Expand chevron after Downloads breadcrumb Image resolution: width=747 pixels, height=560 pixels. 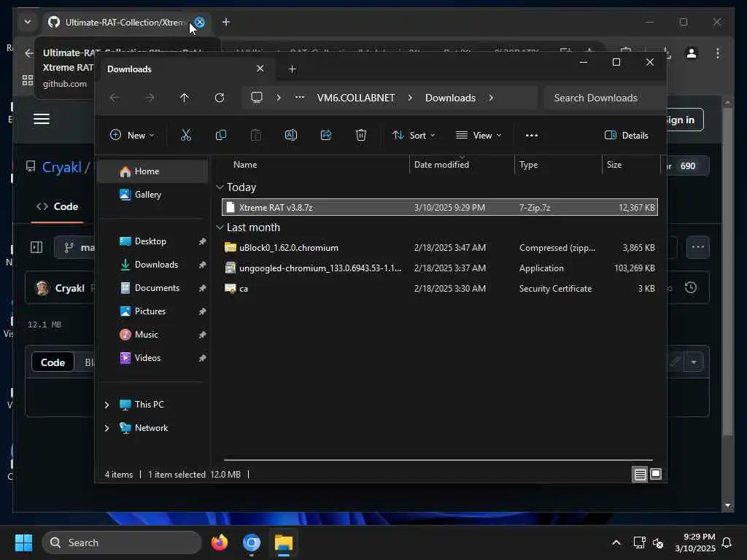click(491, 98)
